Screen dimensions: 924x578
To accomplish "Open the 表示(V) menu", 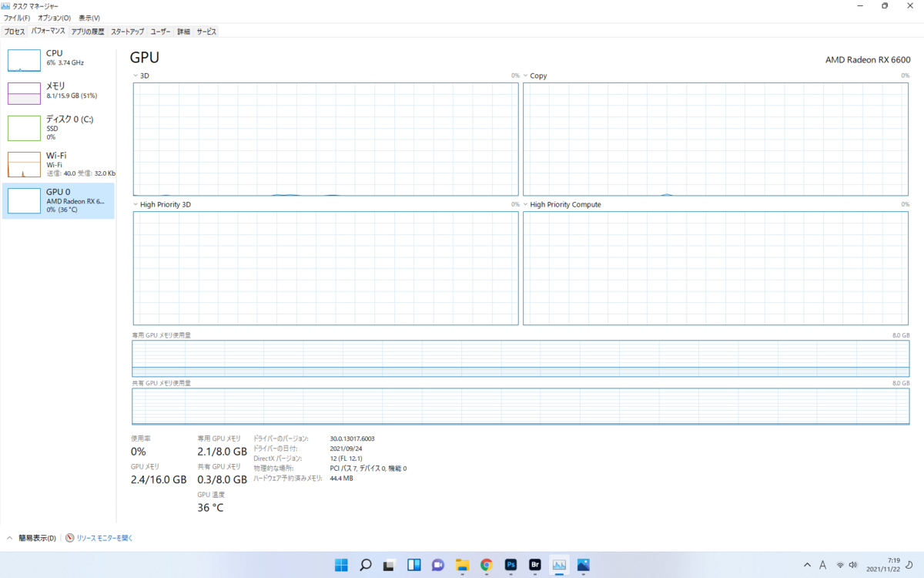I will [x=89, y=18].
